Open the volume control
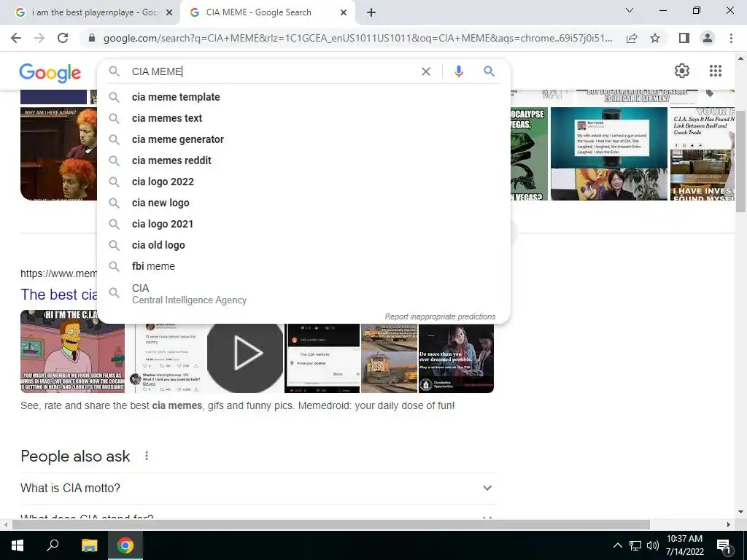747x560 pixels. 652,545
